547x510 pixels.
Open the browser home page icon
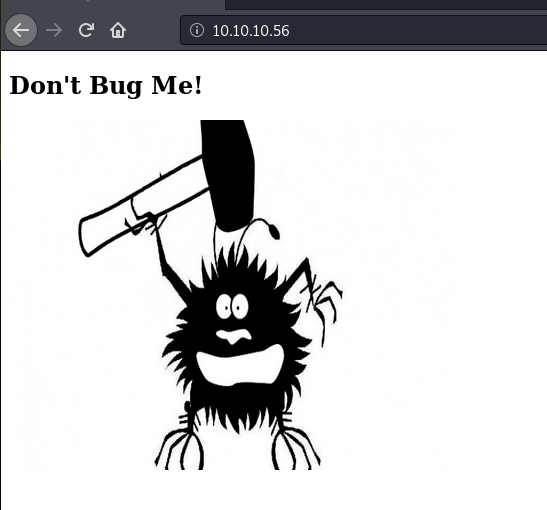coord(118,30)
